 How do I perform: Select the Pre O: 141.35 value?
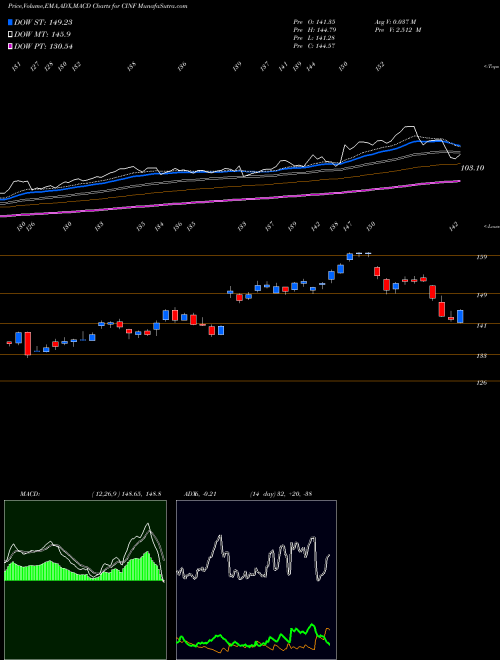click(314, 22)
